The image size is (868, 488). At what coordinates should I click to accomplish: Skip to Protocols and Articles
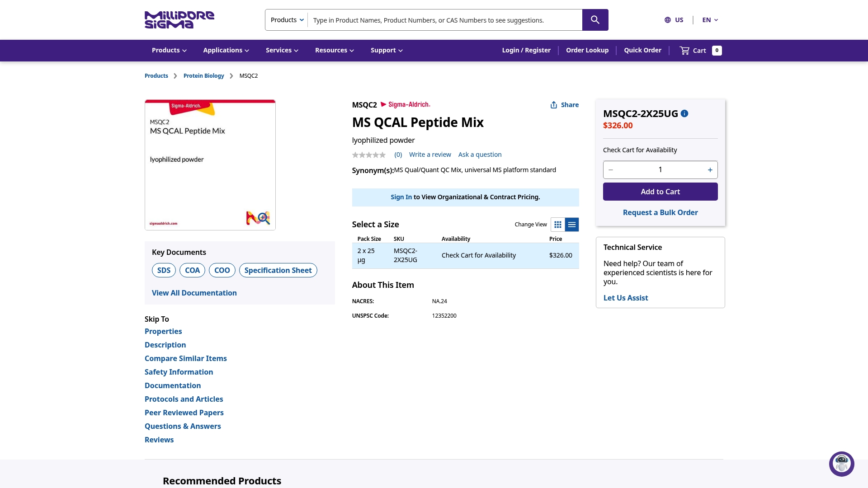pyautogui.click(x=184, y=399)
